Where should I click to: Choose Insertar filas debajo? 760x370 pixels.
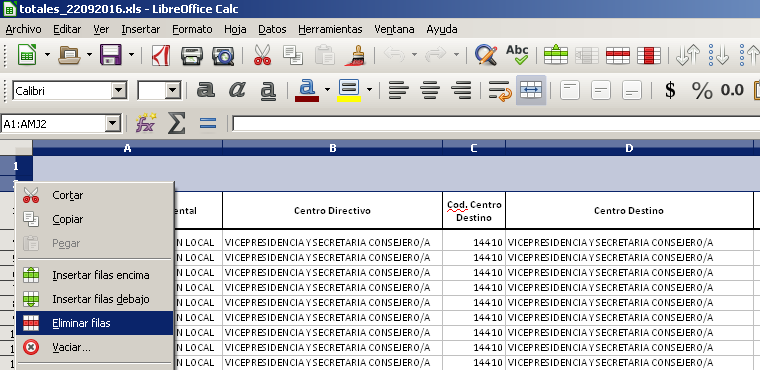(x=95, y=299)
